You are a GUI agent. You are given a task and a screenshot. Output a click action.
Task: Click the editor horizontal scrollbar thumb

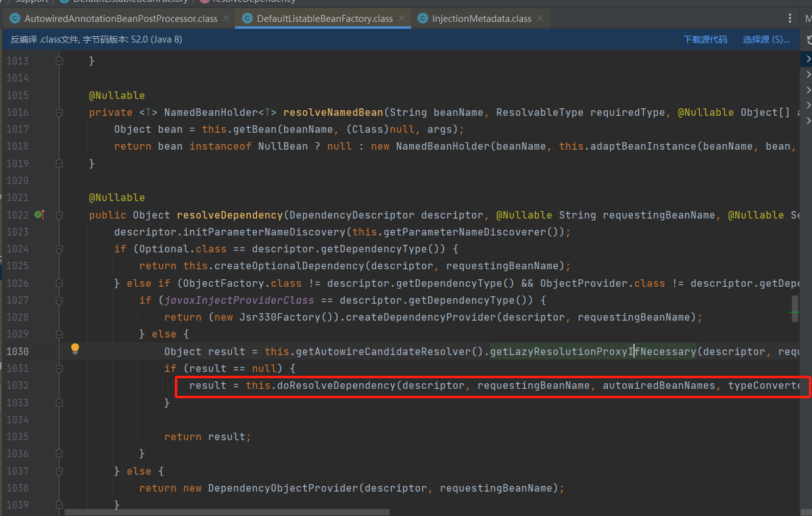(226, 512)
